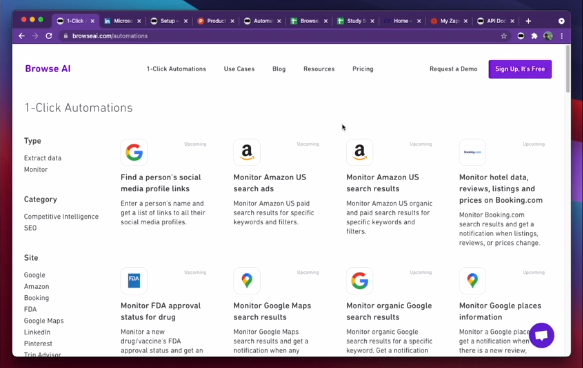Go back to the previous page
Image resolution: width=583 pixels, height=368 pixels.
[x=22, y=36]
